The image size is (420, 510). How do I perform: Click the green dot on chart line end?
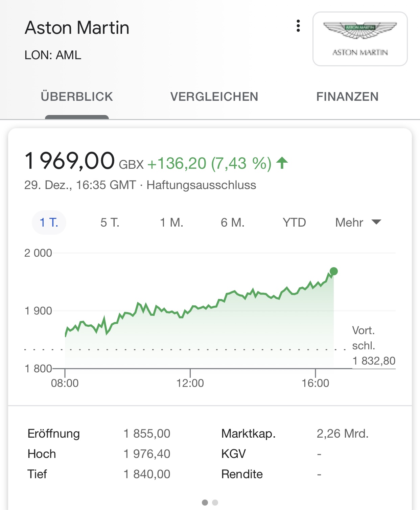pyautogui.click(x=334, y=271)
